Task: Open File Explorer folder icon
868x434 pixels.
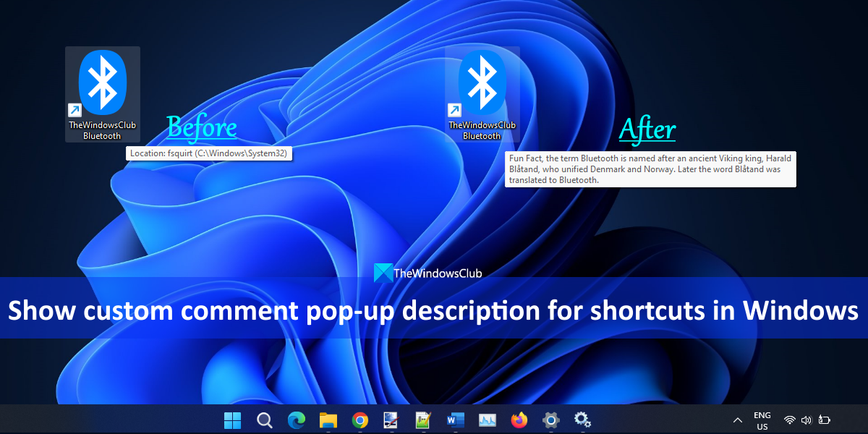Action: [328, 420]
